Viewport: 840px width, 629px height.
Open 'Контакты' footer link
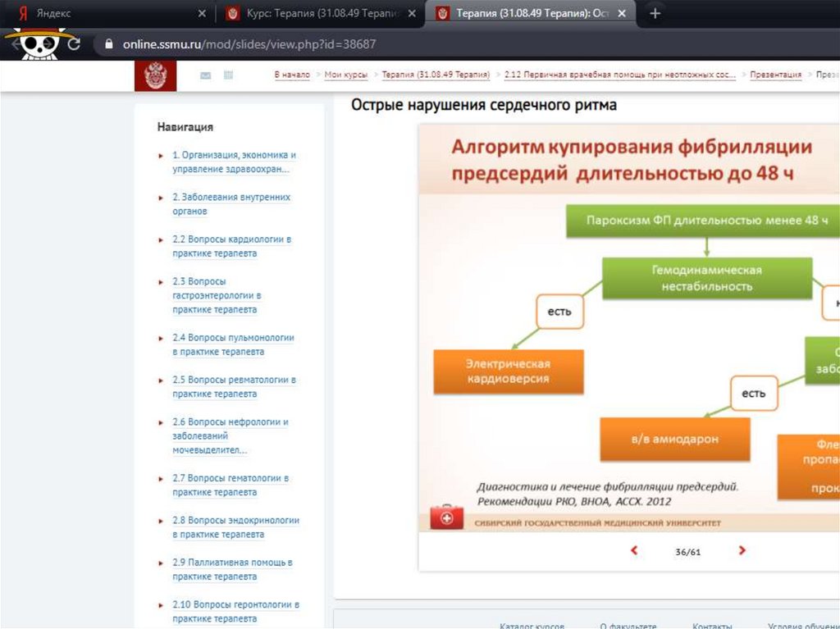pos(712,625)
